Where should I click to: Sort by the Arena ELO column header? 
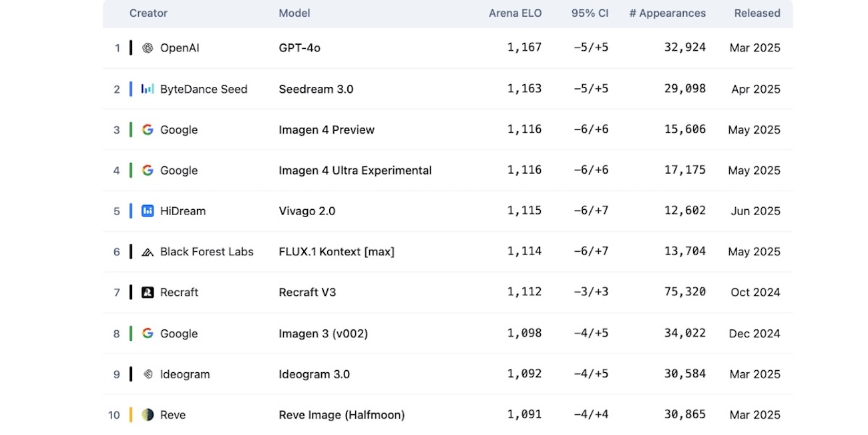(x=515, y=13)
